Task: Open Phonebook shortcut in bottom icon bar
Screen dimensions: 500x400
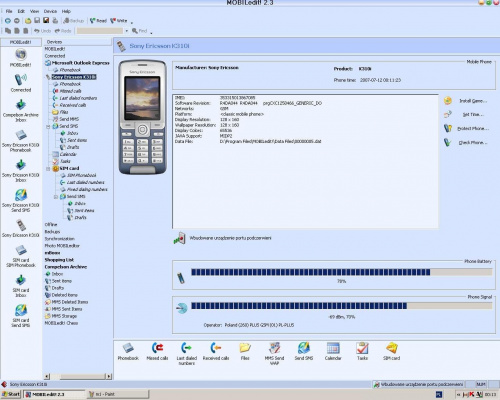Action: (128, 352)
